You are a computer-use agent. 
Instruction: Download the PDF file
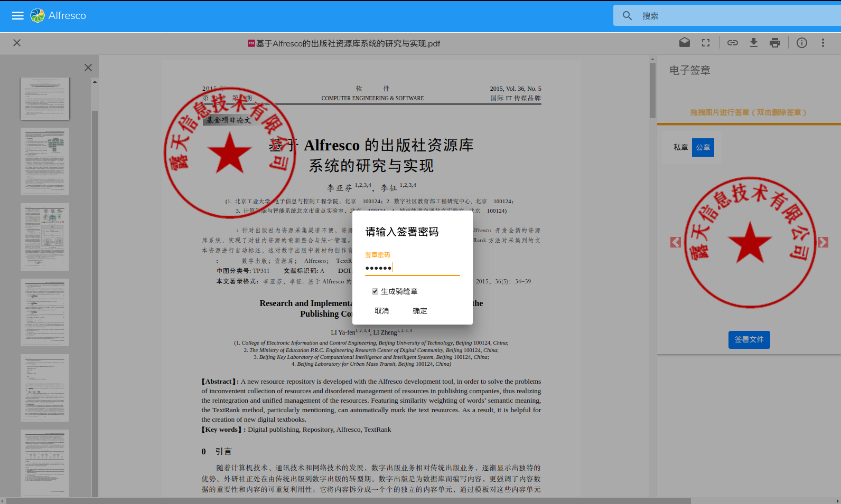(754, 43)
